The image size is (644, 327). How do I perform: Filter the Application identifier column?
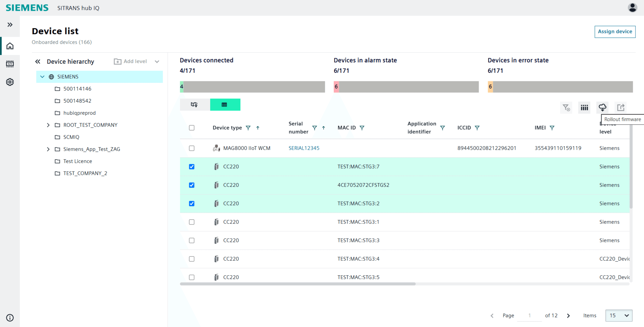point(442,128)
